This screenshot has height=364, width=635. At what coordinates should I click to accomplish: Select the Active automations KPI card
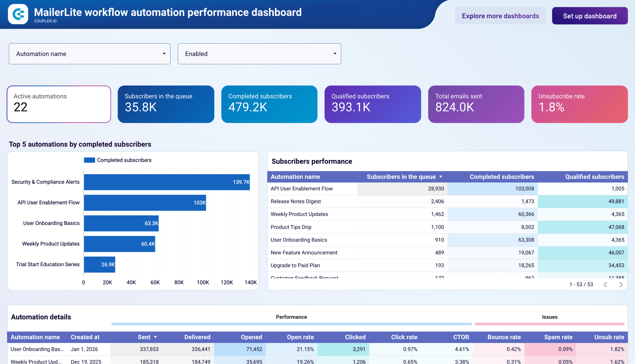(59, 104)
